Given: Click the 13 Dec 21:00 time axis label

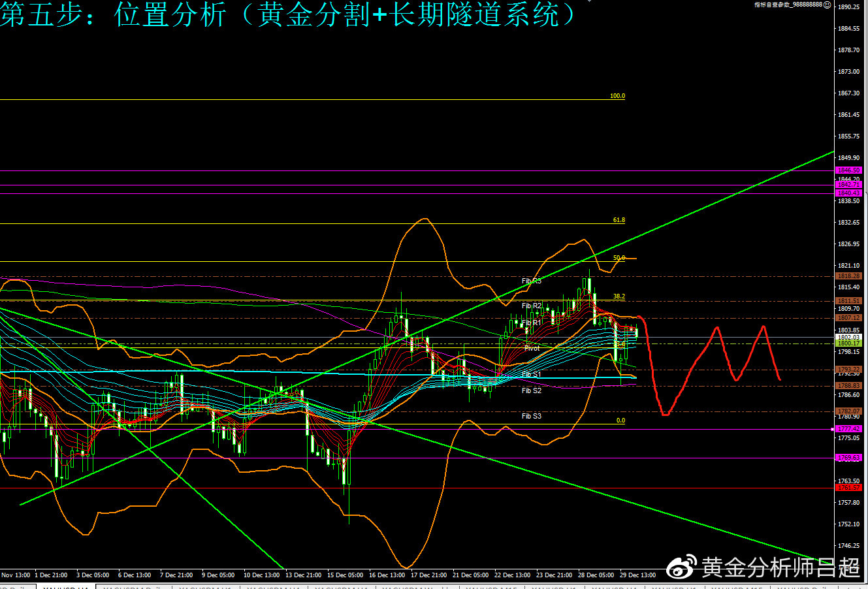Looking at the screenshot, I should pyautogui.click(x=304, y=575).
